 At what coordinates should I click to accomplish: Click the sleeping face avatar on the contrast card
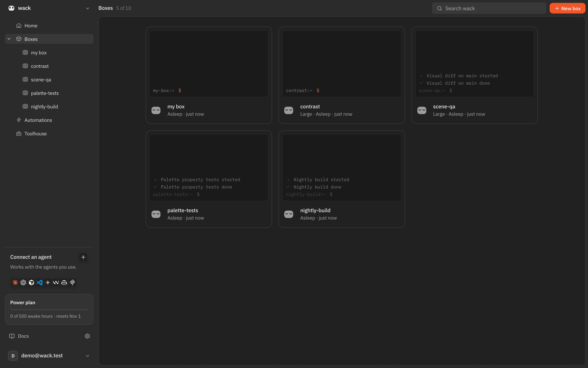(289, 110)
